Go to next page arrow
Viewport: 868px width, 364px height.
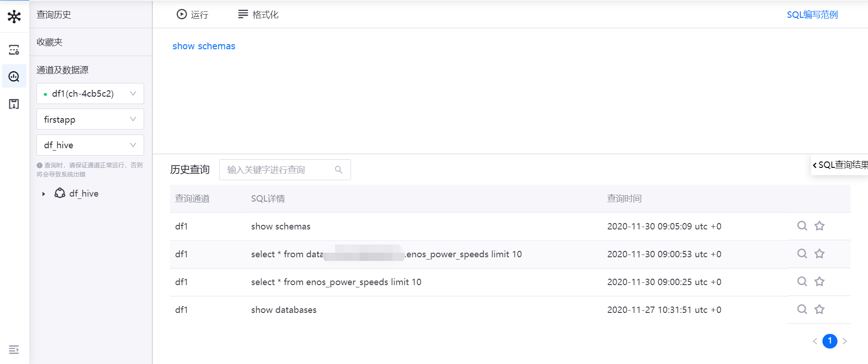click(x=845, y=341)
